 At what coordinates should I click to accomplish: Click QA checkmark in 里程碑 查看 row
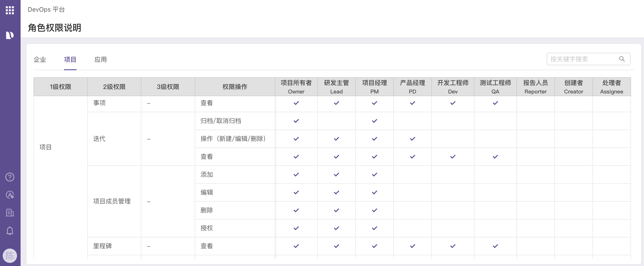coord(495,246)
